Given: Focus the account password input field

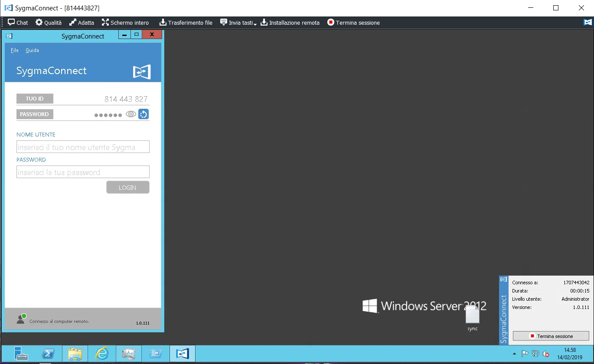Looking at the screenshot, I should coord(83,172).
